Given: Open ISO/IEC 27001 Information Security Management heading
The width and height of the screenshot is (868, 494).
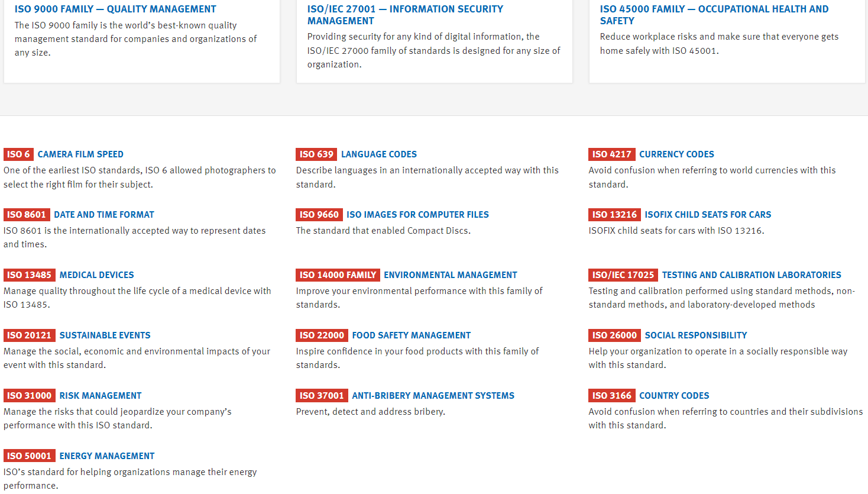Looking at the screenshot, I should [405, 15].
